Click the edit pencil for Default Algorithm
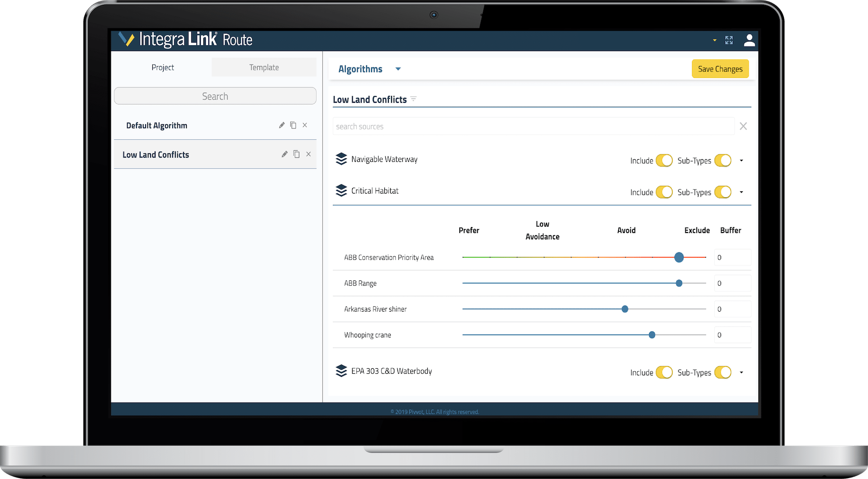The image size is (868, 479). [x=282, y=125]
